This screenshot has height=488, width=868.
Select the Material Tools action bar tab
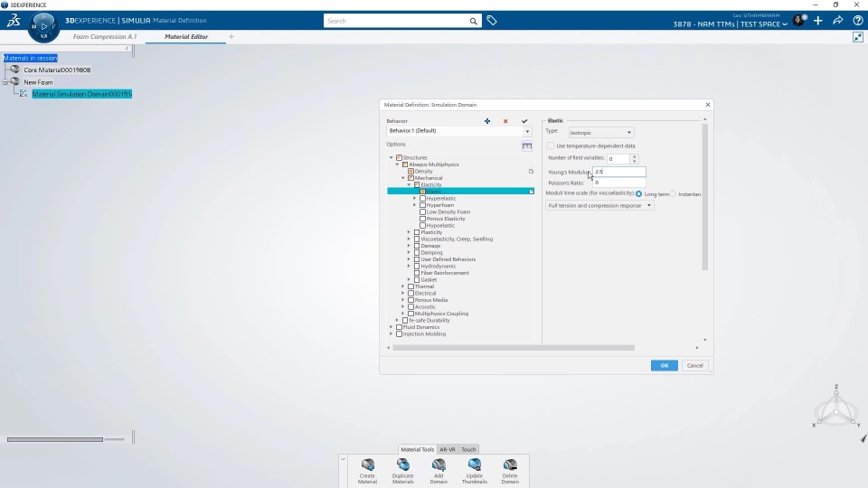click(418, 449)
